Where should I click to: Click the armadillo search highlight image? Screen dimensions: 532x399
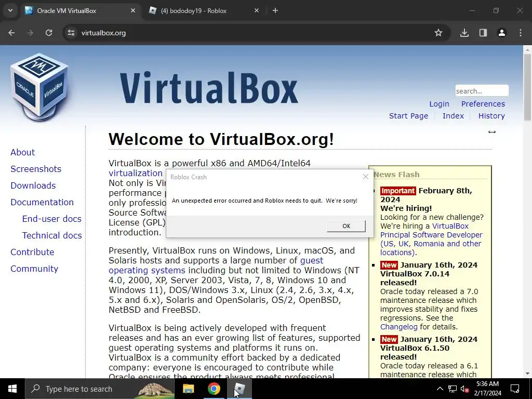click(x=156, y=390)
